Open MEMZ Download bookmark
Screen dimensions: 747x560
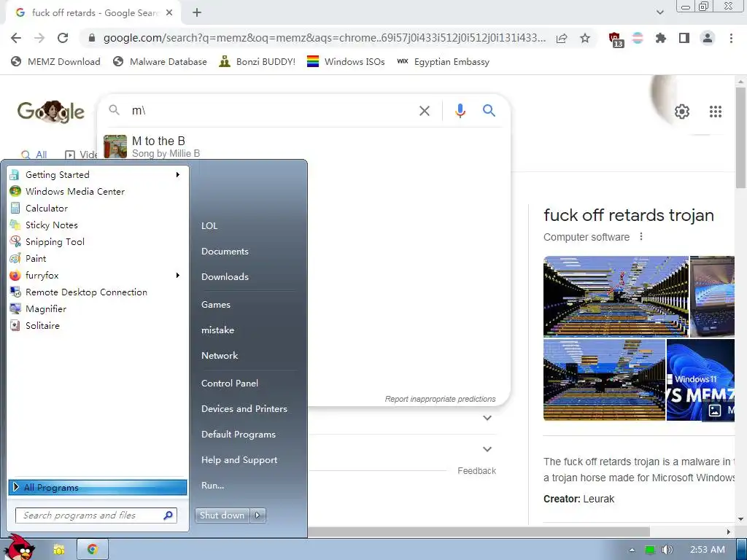[56, 62]
